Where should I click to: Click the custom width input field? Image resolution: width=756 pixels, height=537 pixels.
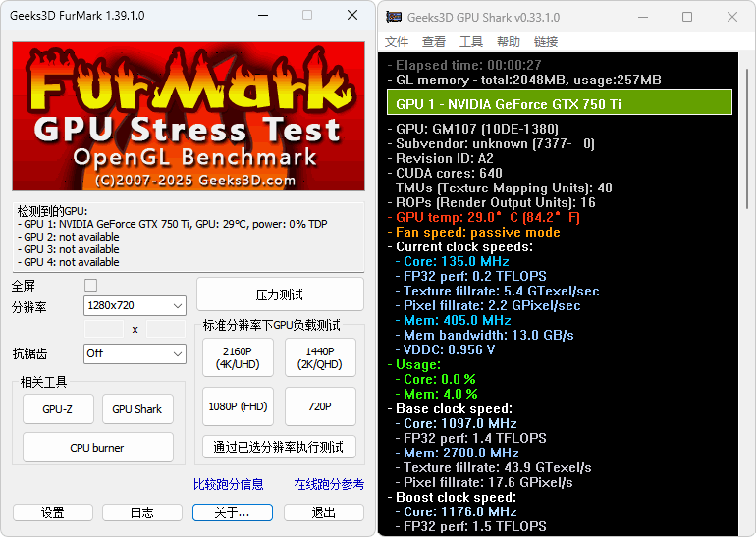pyautogui.click(x=104, y=329)
